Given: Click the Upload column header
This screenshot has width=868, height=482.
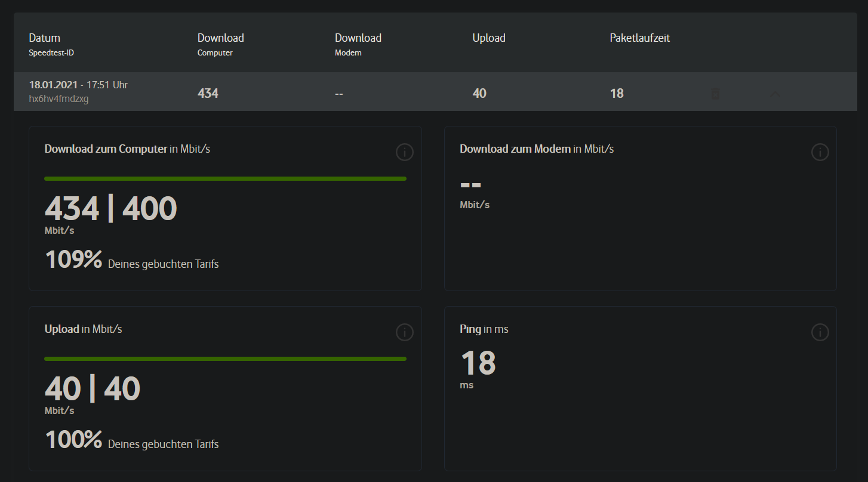Looking at the screenshot, I should (x=488, y=38).
